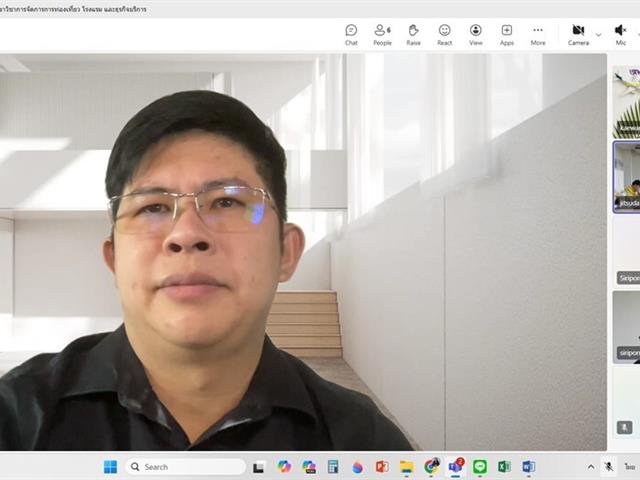Expand the Camera options arrow
Viewport: 640px width, 480px height.
[x=598, y=35]
